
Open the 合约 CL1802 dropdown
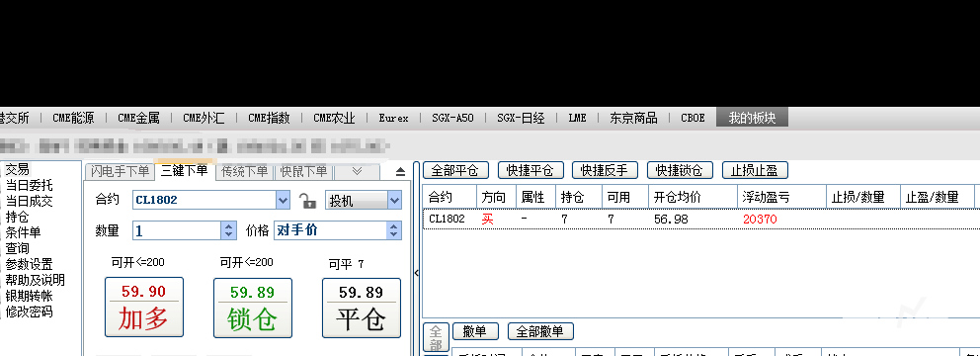click(284, 200)
